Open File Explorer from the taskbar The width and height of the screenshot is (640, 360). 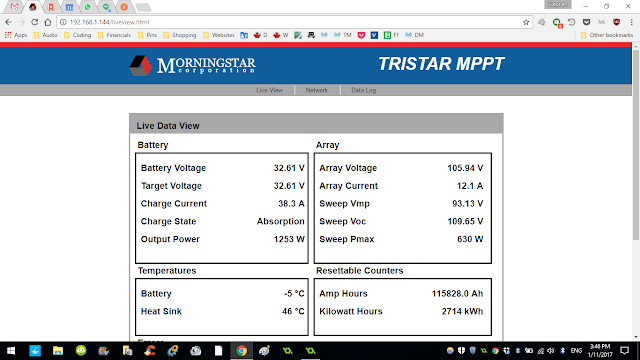tap(58, 351)
